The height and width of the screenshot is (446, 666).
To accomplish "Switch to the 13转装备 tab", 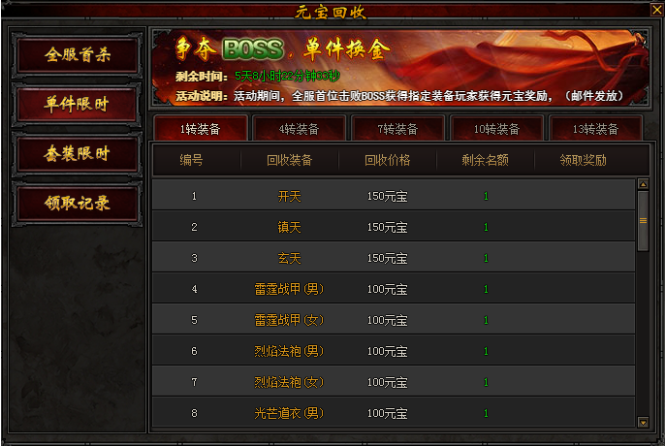I will click(x=595, y=129).
